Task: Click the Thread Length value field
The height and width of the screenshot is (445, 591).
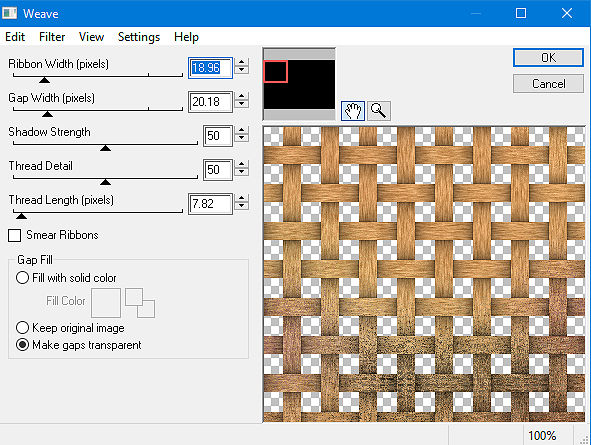Action: [210, 204]
